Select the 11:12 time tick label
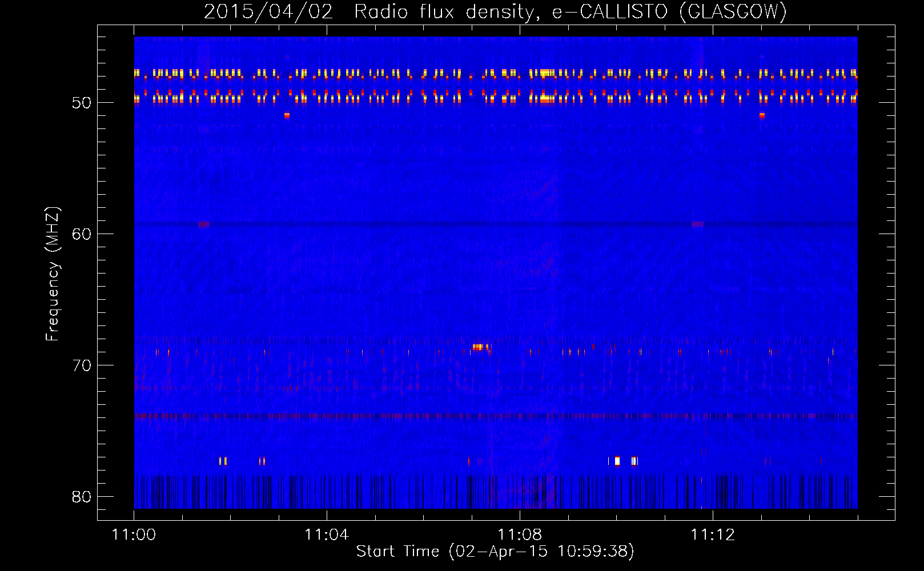 point(713,535)
